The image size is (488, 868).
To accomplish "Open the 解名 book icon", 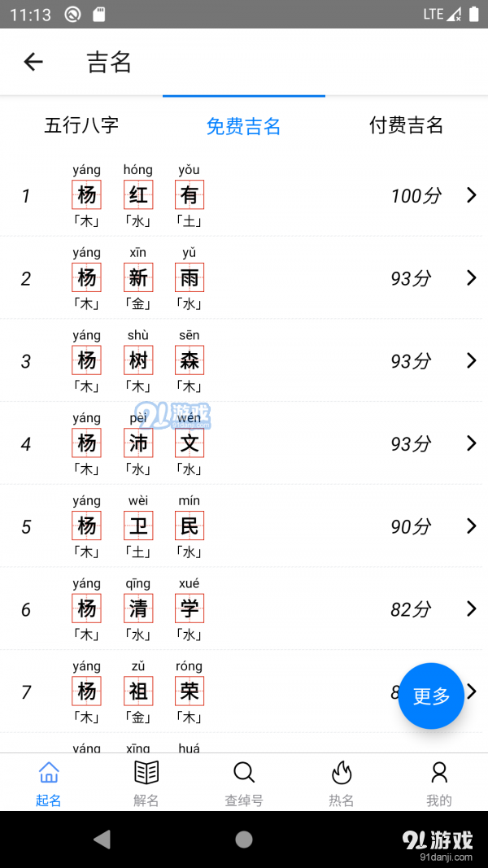I will (x=146, y=773).
